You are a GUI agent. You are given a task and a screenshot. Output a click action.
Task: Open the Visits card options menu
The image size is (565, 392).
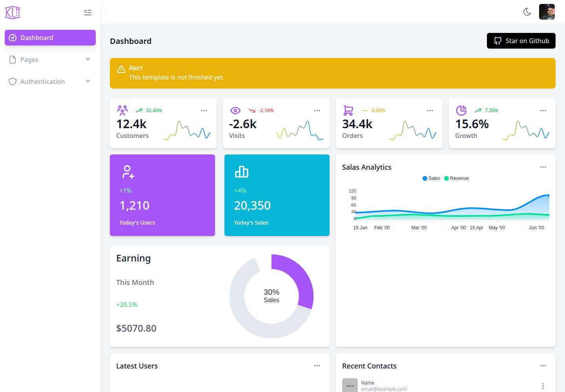point(317,111)
